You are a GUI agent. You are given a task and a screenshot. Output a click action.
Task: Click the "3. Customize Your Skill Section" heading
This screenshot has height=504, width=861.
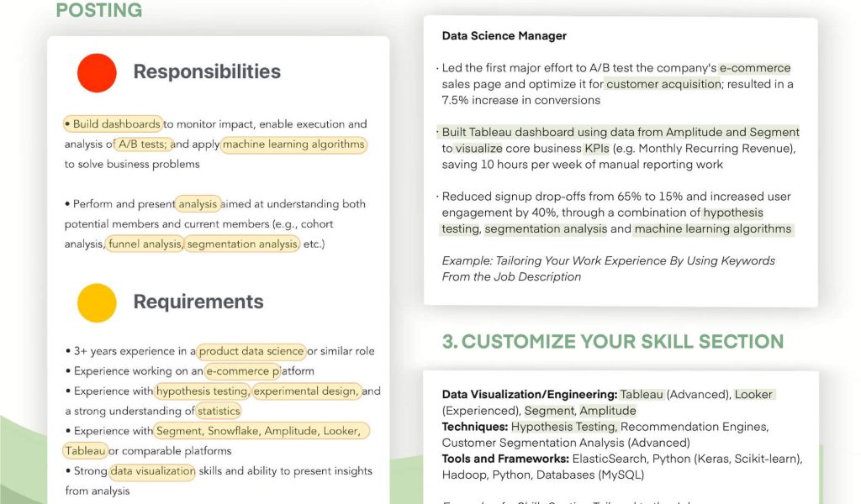(613, 342)
